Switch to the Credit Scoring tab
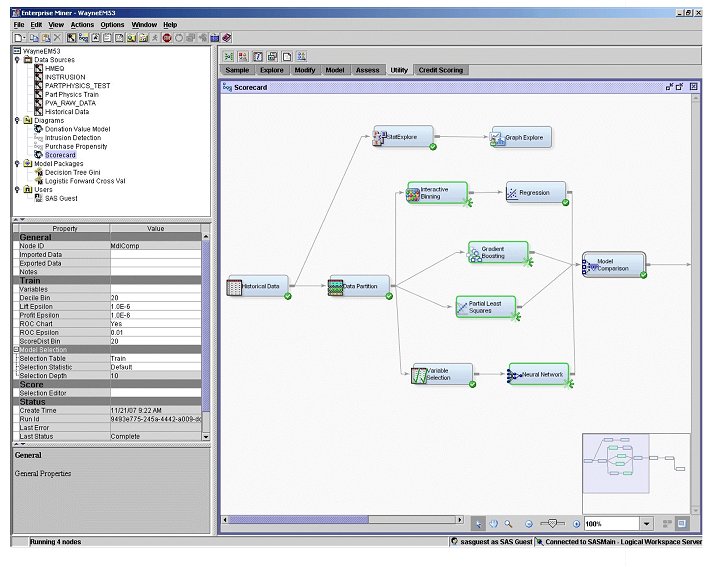The image size is (712, 567). (x=441, y=70)
